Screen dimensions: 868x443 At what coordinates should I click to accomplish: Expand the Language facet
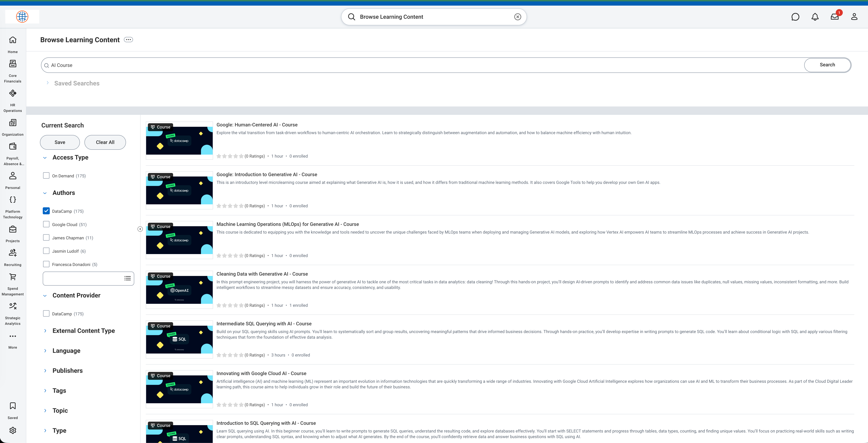click(45, 351)
